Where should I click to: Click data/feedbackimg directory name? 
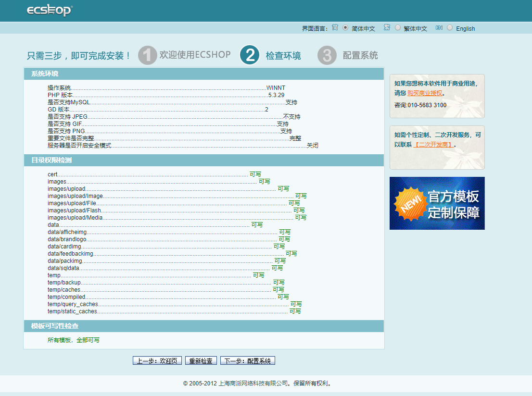click(x=70, y=254)
